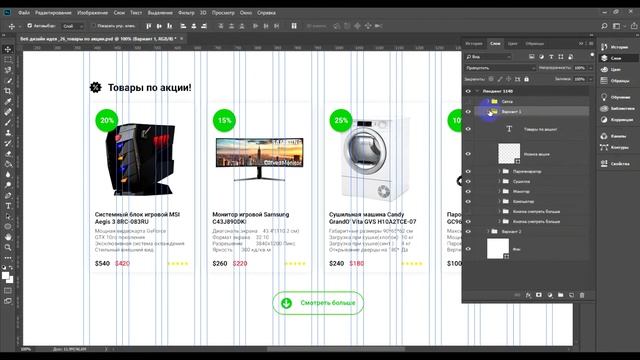Open the Файл menu
This screenshot has width=640, height=360.
pyautogui.click(x=24, y=13)
